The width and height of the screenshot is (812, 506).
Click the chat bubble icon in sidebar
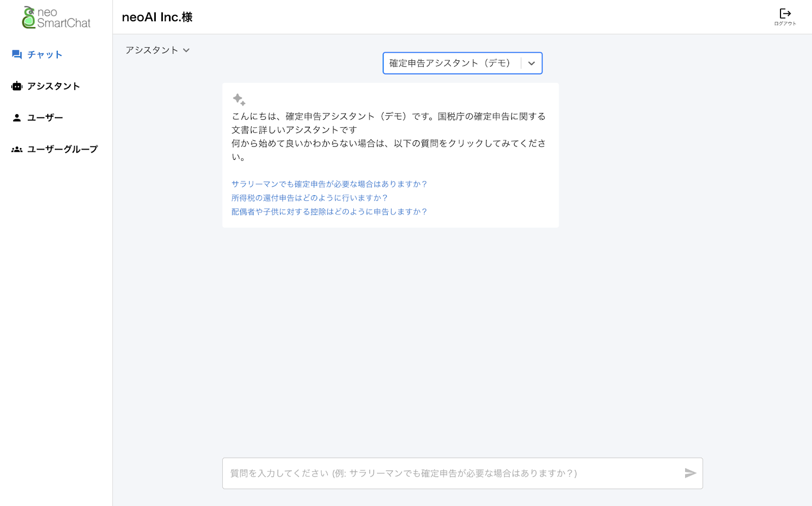coord(17,55)
